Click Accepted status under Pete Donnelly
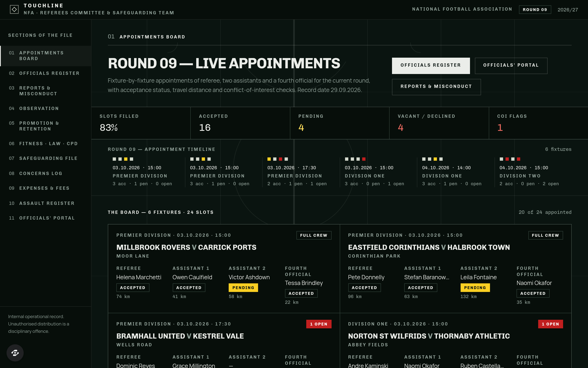Screen dimensions: 588x368 (364, 288)
